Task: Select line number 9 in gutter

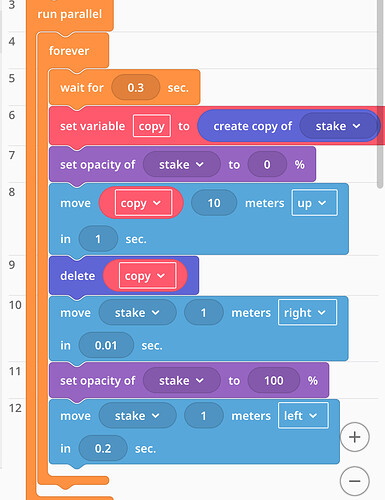Action: pos(12,265)
